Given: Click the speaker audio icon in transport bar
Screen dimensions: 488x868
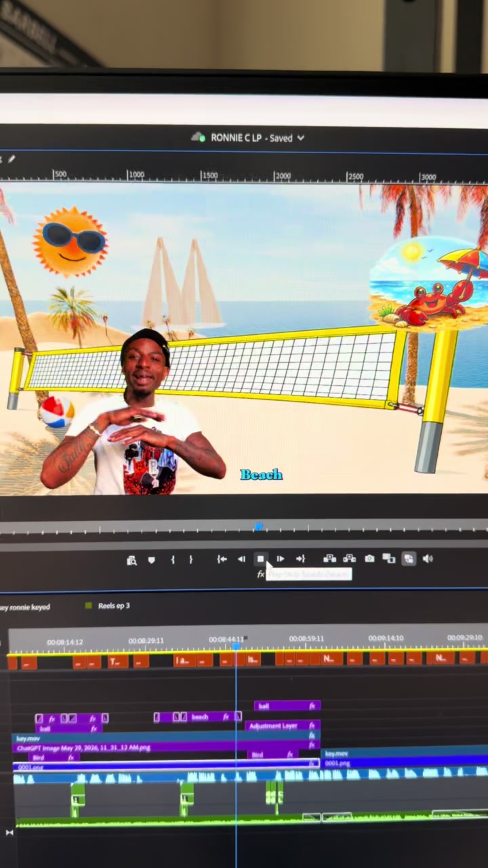Looking at the screenshot, I should [x=428, y=559].
